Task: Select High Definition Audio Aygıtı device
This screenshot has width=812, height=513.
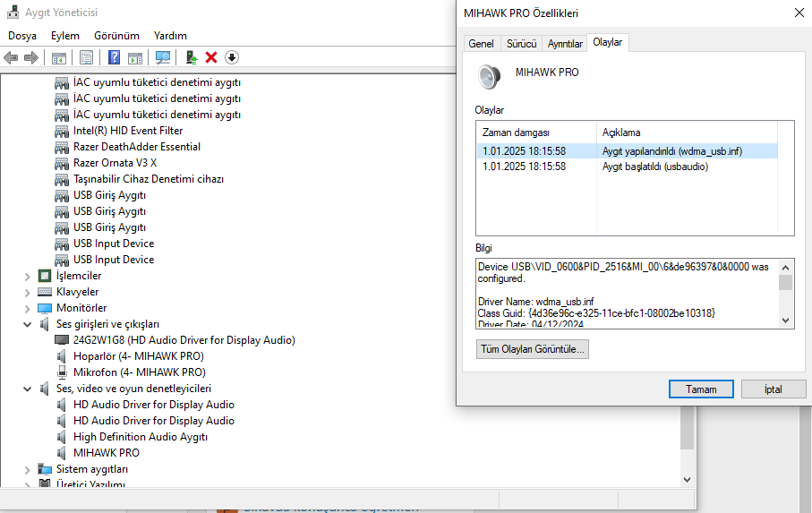Action: [x=141, y=437]
